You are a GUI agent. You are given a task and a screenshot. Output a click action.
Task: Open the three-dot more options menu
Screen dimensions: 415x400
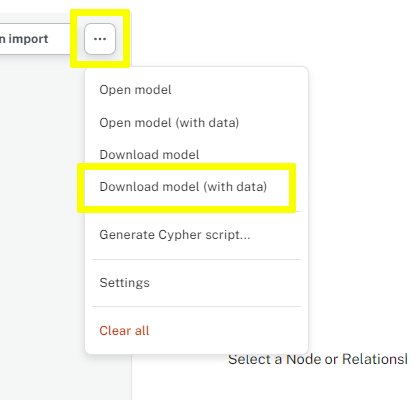click(100, 39)
